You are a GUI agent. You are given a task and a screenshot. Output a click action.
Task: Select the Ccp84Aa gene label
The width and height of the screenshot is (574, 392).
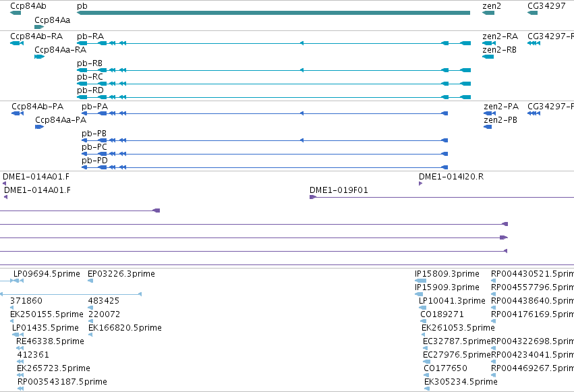pos(53,20)
